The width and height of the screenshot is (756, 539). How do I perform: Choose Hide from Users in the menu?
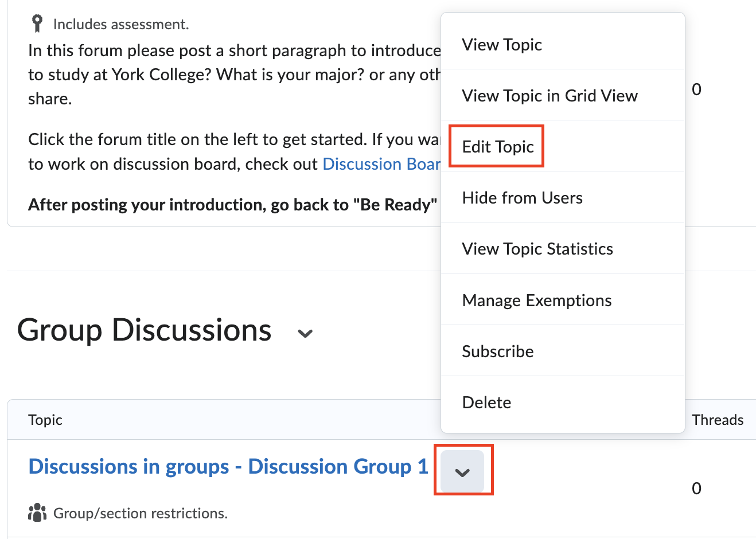[x=522, y=198]
